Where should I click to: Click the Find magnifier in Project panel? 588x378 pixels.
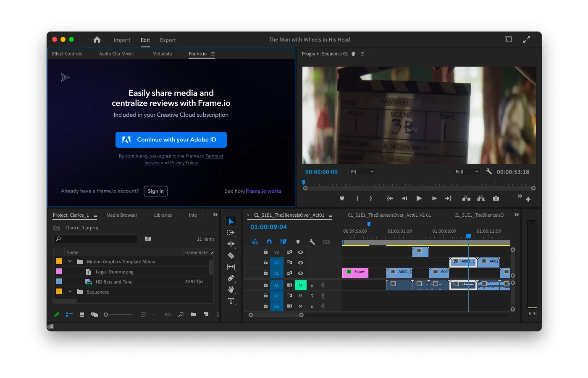pyautogui.click(x=181, y=314)
